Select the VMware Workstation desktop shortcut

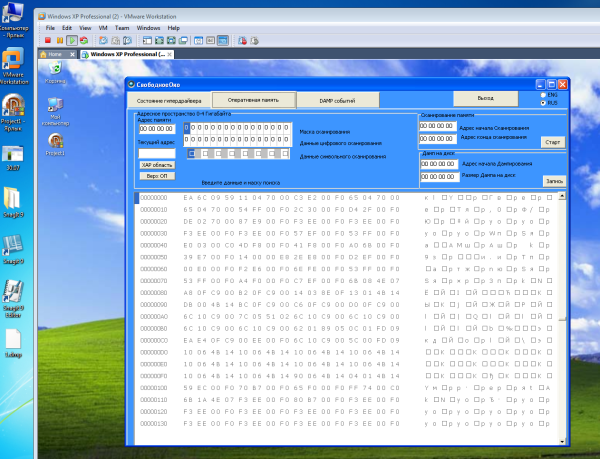coord(13,66)
